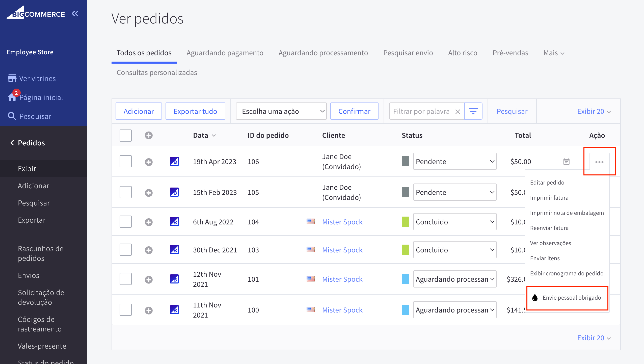This screenshot has width=644, height=364.
Task: Switch to the Alto risco tab
Action: 463,53
